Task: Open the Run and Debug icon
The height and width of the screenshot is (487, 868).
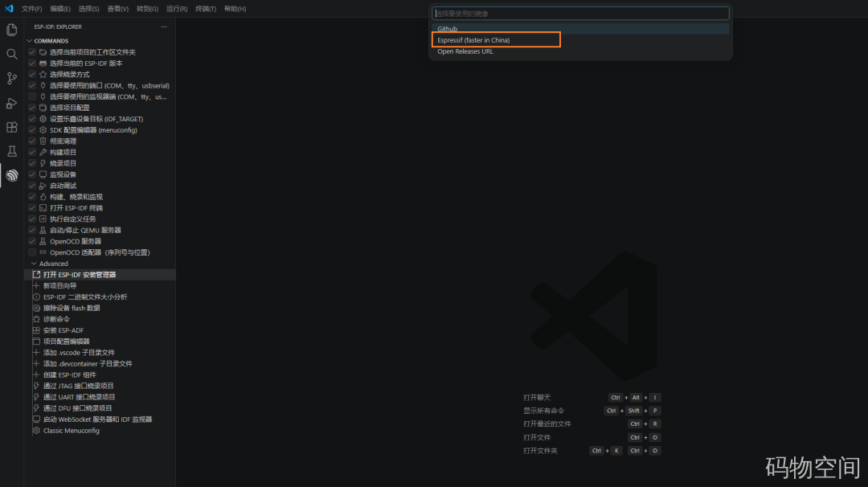Action: (11, 103)
